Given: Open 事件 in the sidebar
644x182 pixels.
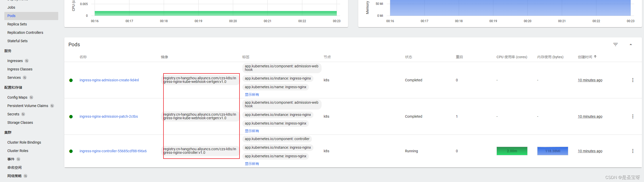Looking at the screenshot, I should 11,159.
